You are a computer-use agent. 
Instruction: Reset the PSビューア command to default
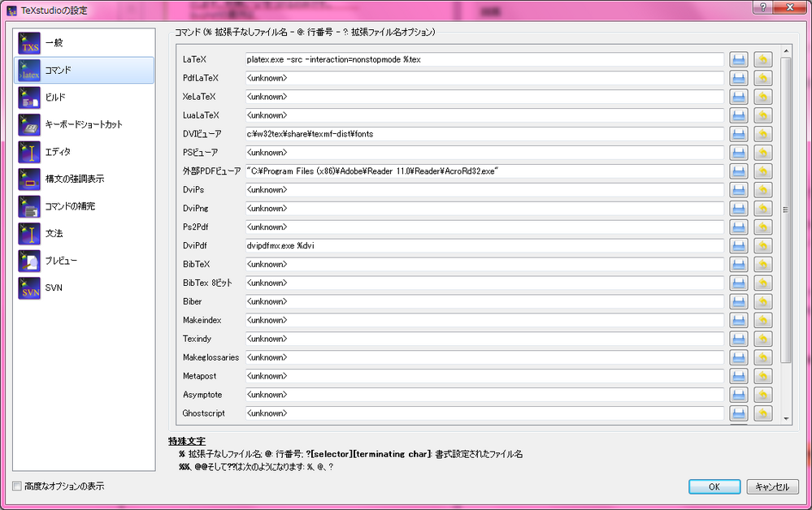762,153
